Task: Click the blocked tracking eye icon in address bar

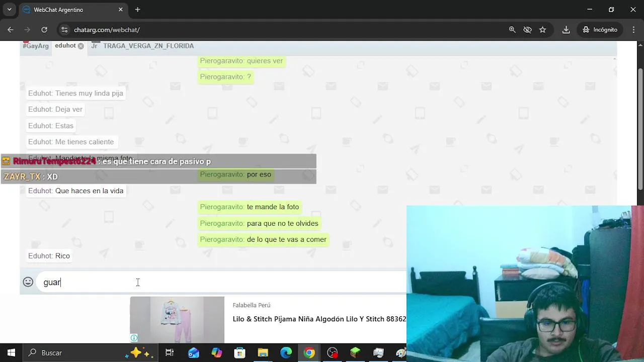Action: pos(527,30)
